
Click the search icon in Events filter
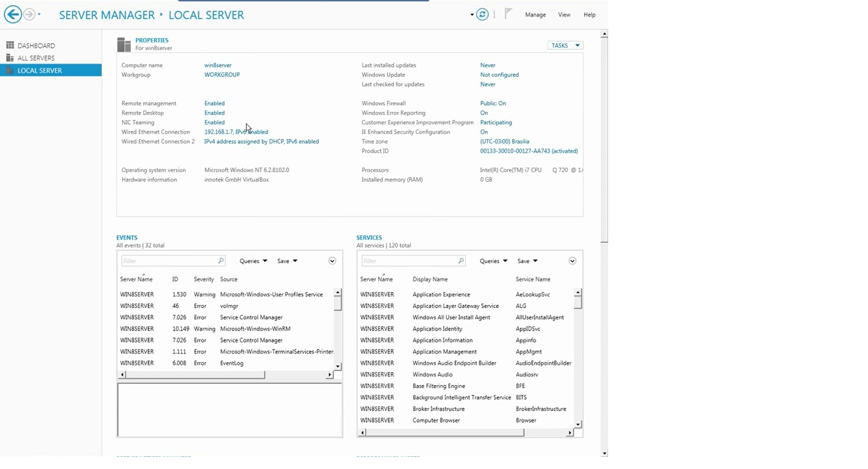(x=220, y=261)
